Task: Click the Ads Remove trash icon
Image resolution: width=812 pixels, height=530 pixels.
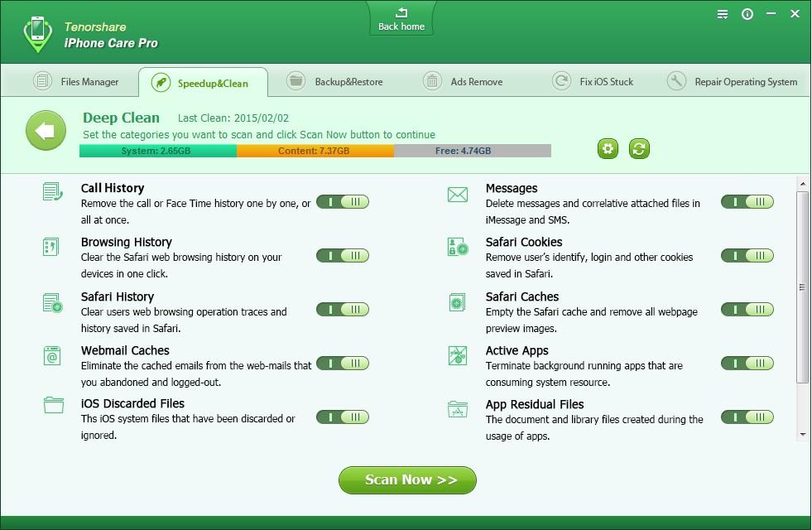Action: 432,81
